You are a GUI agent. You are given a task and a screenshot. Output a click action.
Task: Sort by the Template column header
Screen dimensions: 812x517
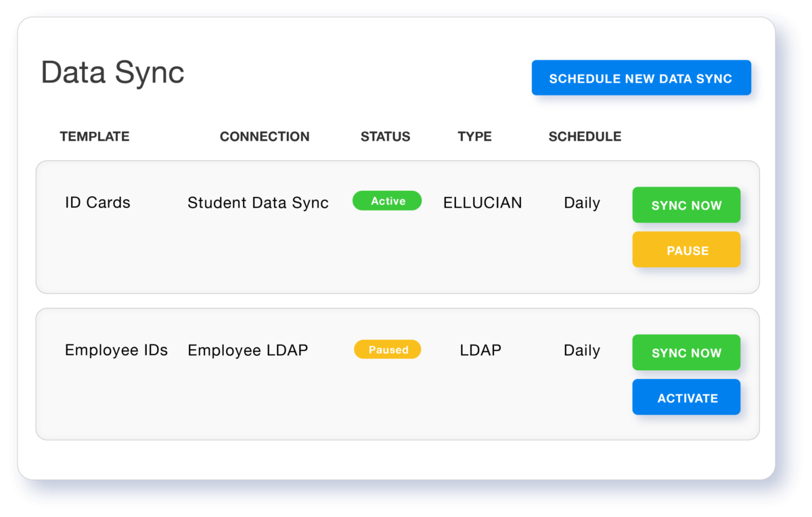pyautogui.click(x=95, y=137)
